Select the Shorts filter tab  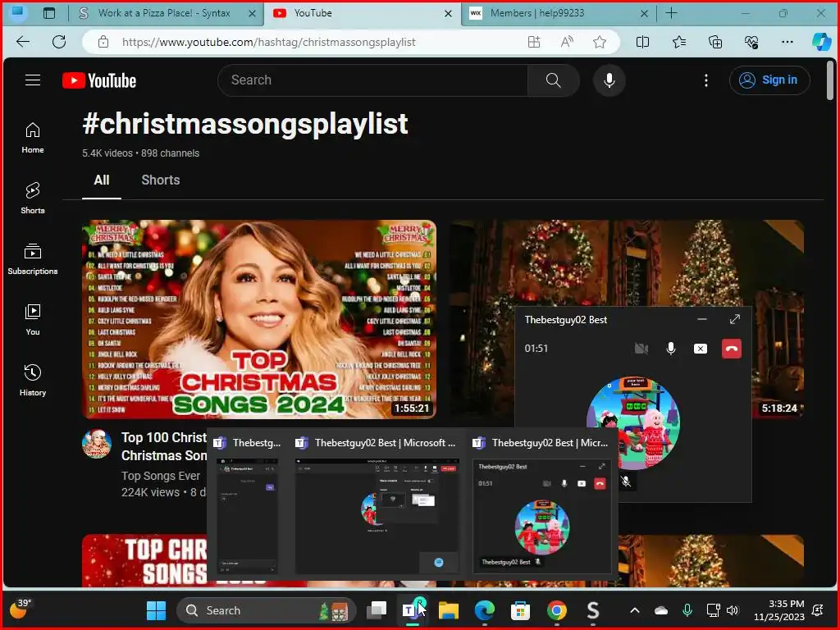pos(161,180)
